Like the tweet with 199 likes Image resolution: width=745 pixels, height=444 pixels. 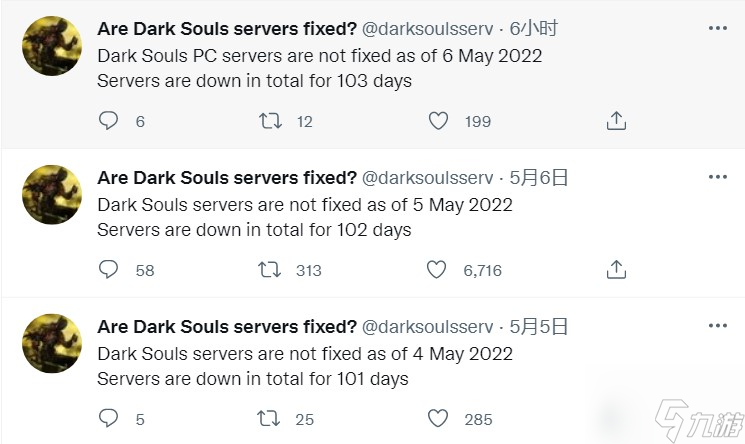click(x=438, y=121)
